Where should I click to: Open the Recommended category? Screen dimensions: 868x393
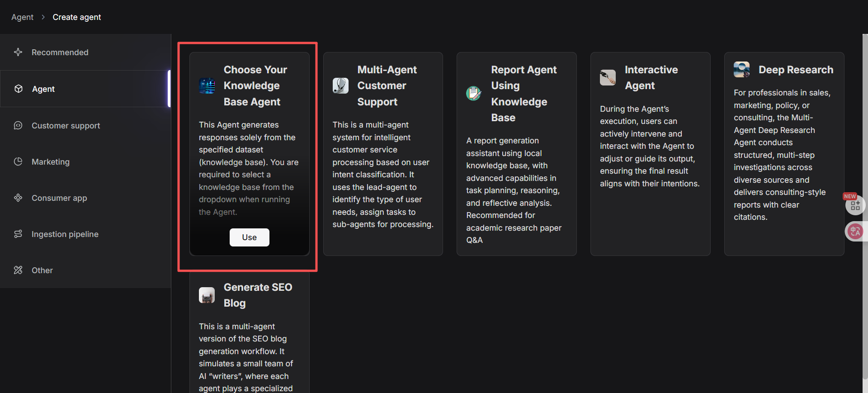(85, 52)
